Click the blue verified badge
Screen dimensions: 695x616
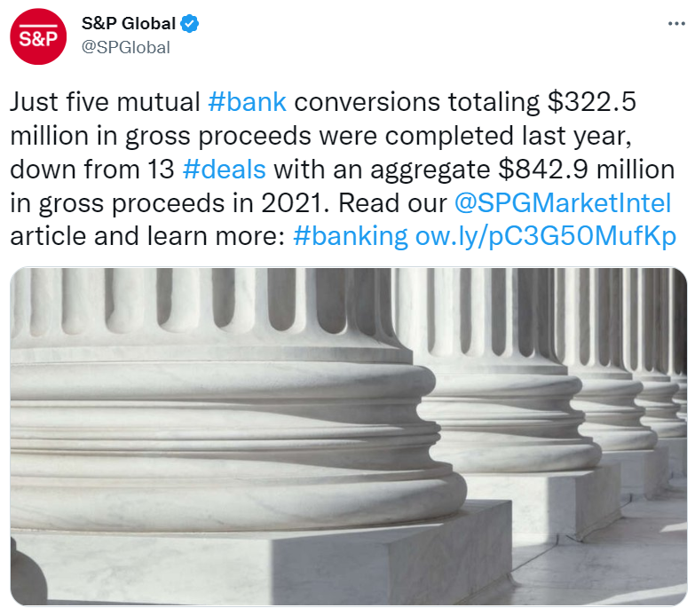190,25
